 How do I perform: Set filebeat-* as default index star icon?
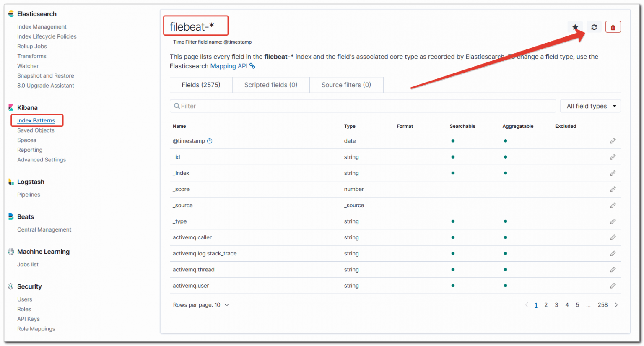(575, 27)
